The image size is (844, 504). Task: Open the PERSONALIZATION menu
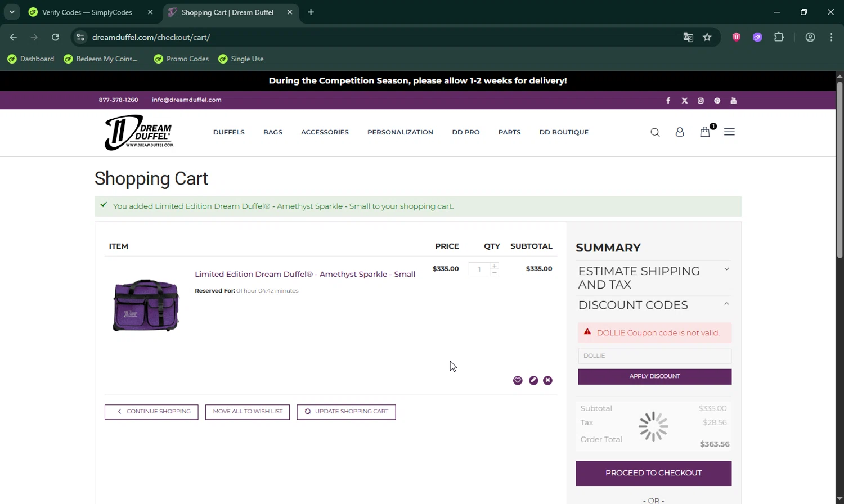[400, 132]
